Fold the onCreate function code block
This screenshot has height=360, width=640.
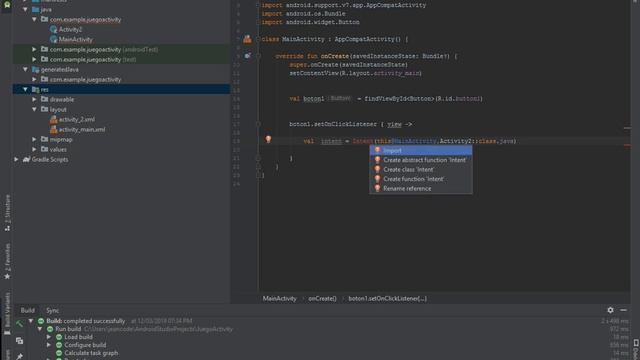pyautogui.click(x=258, y=56)
